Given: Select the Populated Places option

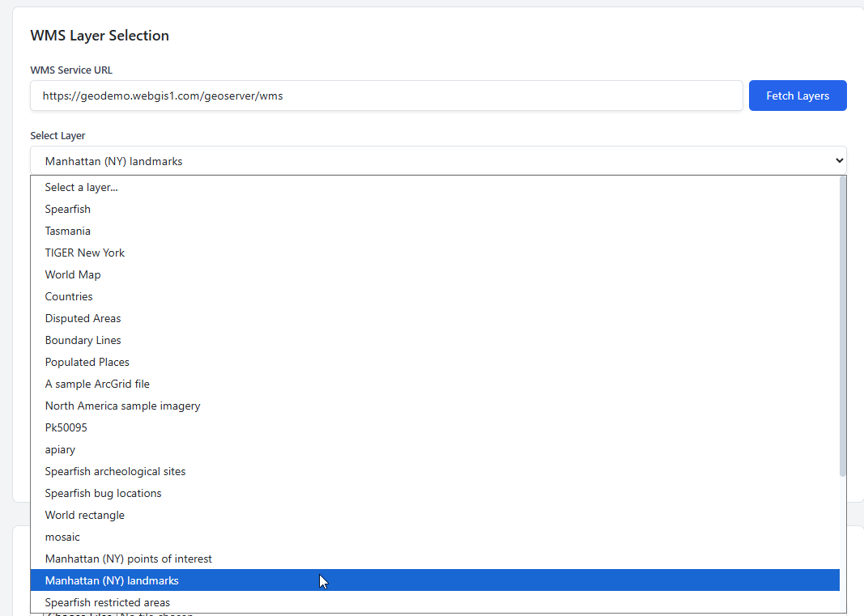Looking at the screenshot, I should (87, 362).
